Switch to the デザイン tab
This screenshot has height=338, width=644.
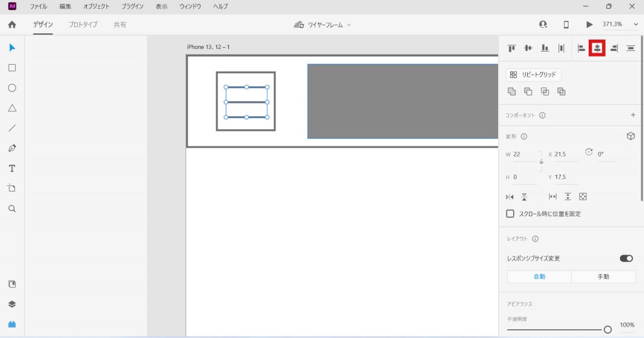tap(43, 25)
